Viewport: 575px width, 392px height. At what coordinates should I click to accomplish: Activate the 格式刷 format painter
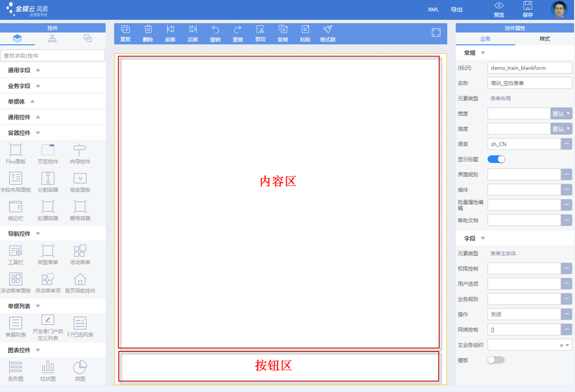point(328,30)
